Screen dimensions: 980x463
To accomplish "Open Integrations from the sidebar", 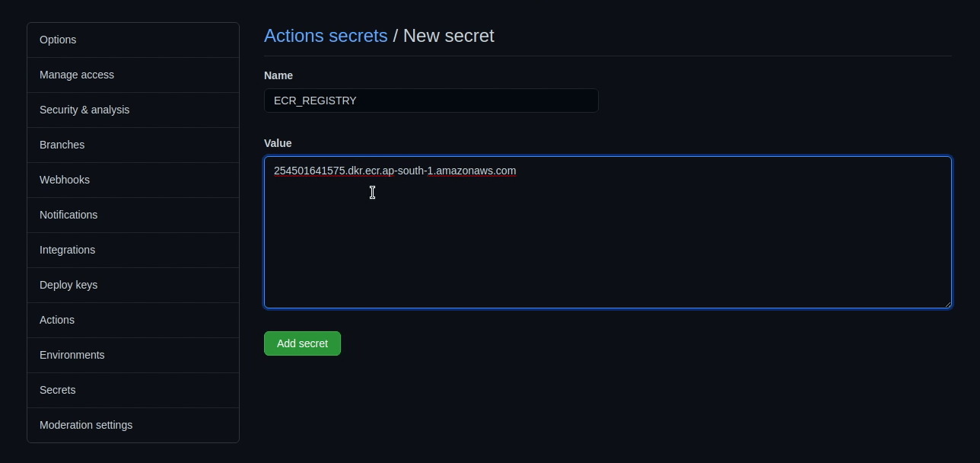I will [x=68, y=250].
